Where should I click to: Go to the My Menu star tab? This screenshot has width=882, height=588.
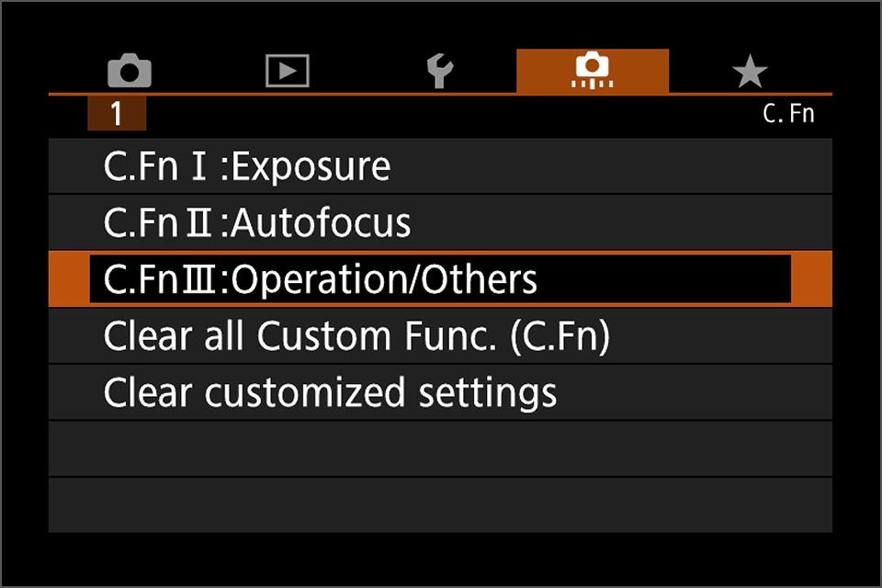point(750,71)
